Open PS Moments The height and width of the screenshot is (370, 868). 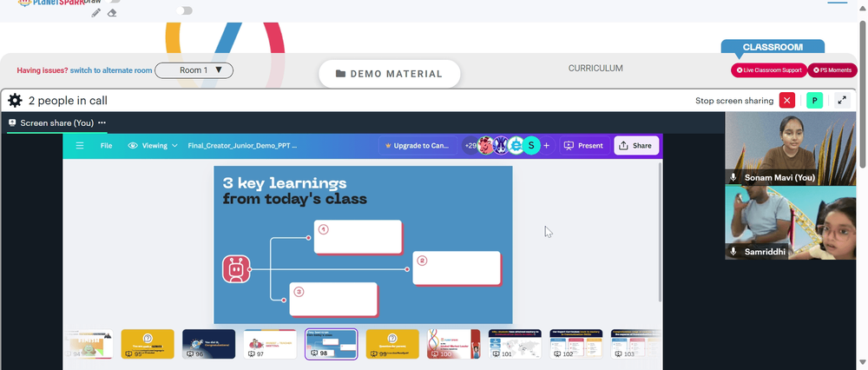click(x=832, y=70)
